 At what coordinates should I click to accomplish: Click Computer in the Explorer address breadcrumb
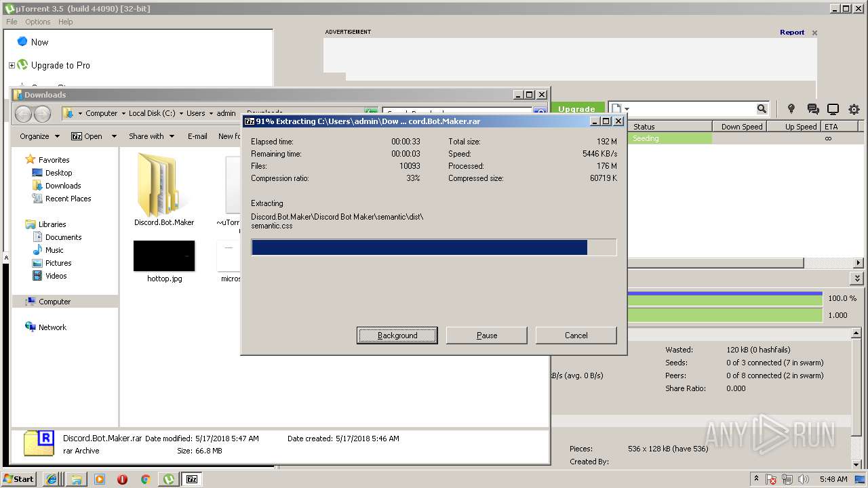coord(101,113)
